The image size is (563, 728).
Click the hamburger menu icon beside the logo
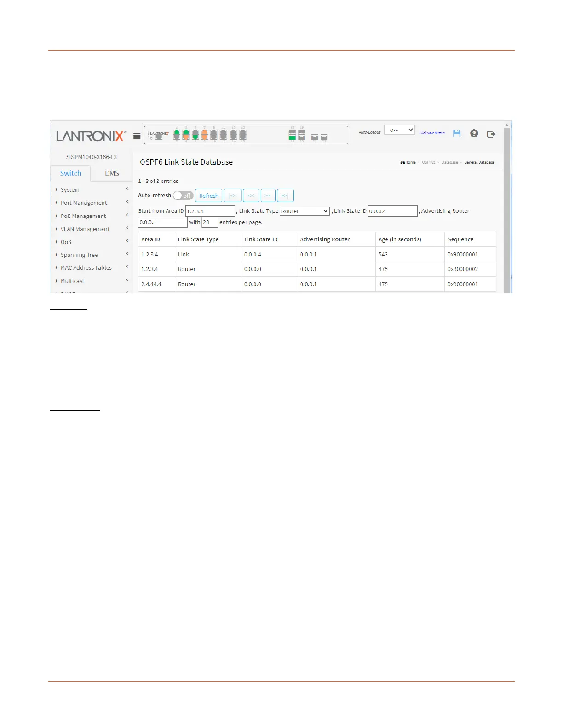click(x=137, y=136)
